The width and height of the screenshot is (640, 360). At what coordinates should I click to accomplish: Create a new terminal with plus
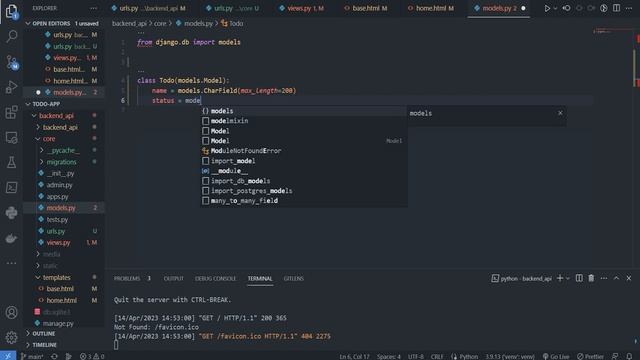560,278
